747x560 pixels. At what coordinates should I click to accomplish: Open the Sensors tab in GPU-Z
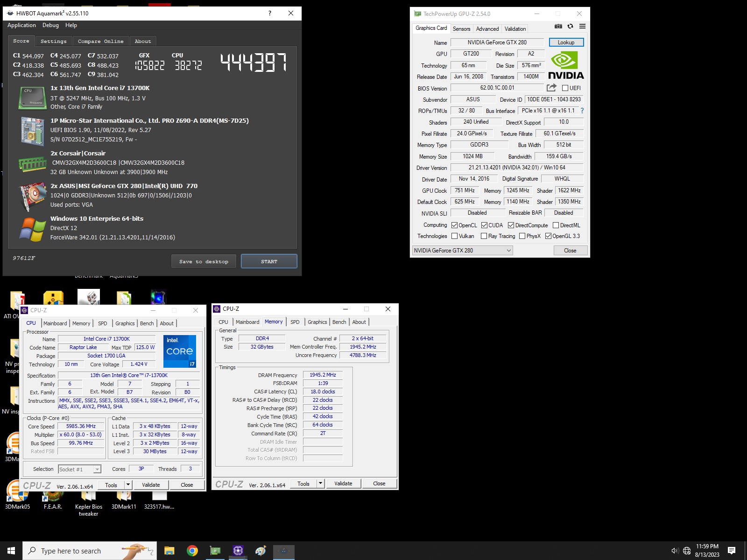[x=462, y=29]
